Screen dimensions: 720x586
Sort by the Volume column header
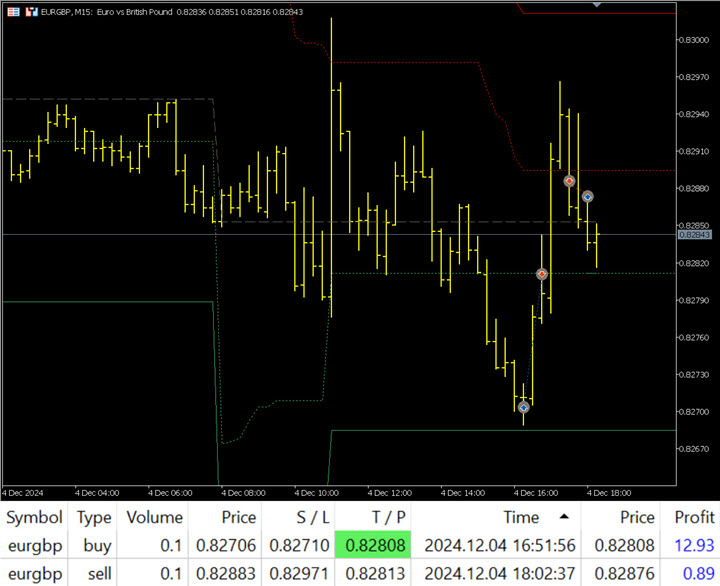(x=154, y=517)
